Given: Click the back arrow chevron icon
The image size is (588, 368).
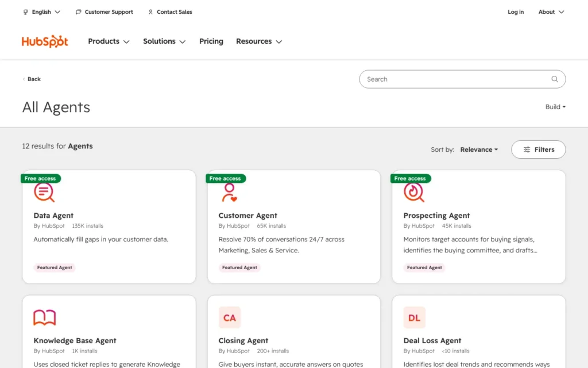Looking at the screenshot, I should pyautogui.click(x=24, y=79).
